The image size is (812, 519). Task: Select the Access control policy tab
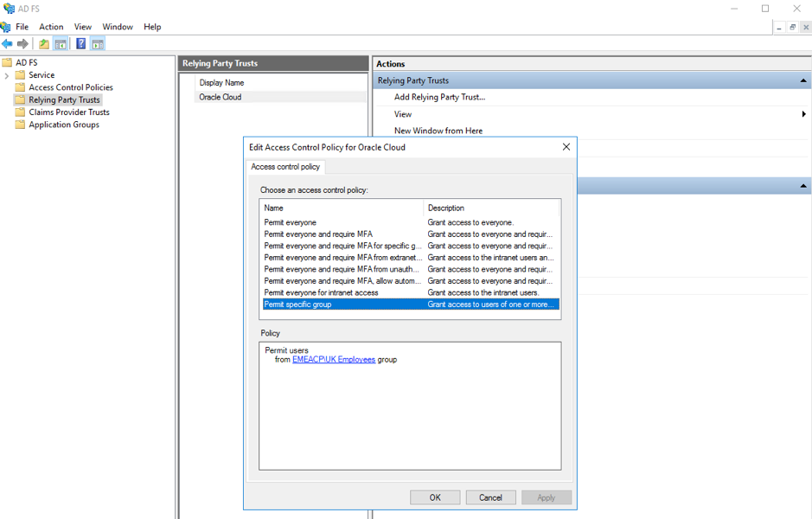coord(285,167)
